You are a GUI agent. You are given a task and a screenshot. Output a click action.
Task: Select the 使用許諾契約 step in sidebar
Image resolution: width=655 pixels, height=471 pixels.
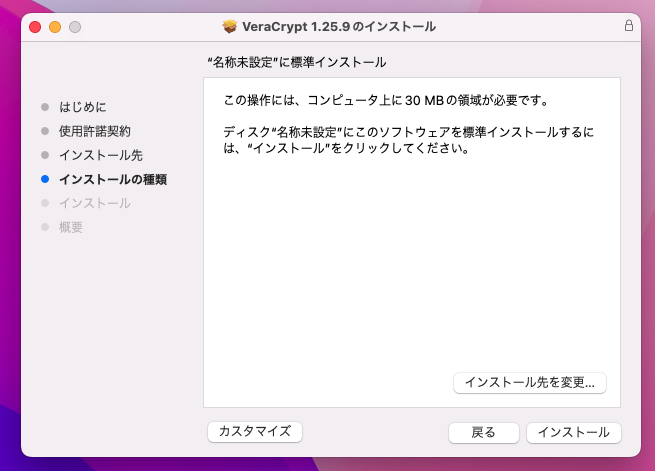(x=94, y=131)
